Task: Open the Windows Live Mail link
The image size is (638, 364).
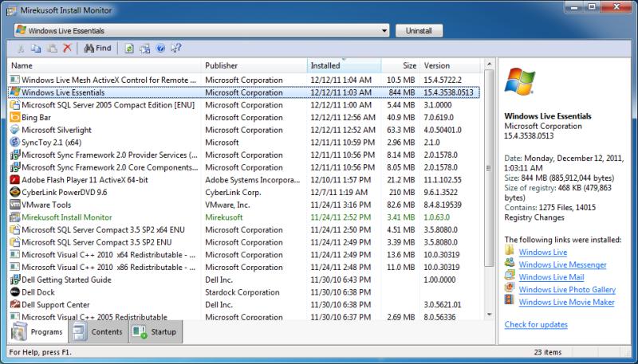Action: point(551,277)
